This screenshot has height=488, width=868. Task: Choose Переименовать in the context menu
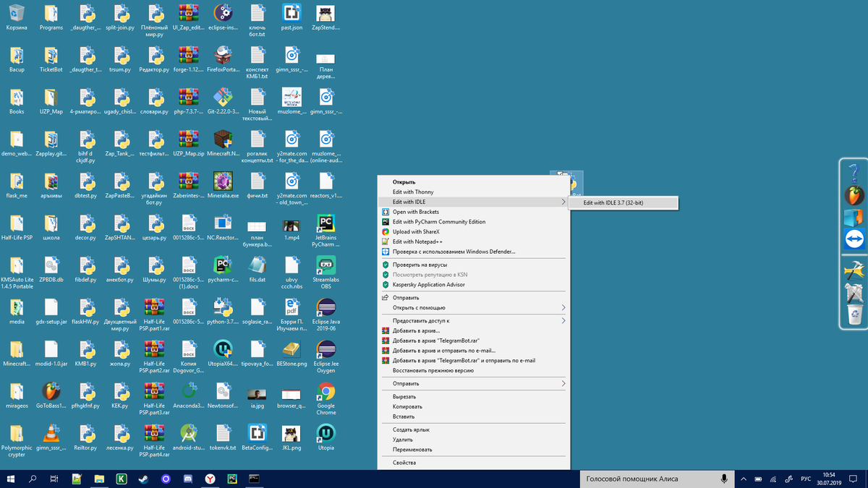click(474, 450)
